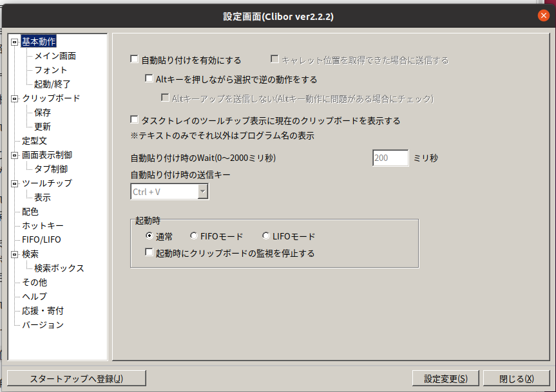Open メイン画面 settings page
The image size is (556, 392).
55,56
